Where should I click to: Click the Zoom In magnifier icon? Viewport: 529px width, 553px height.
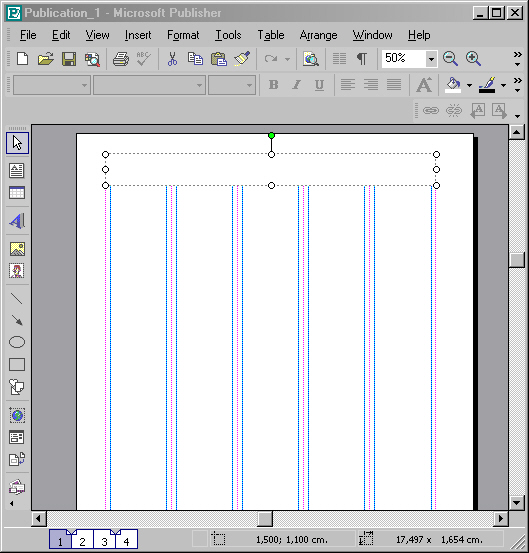[473, 59]
